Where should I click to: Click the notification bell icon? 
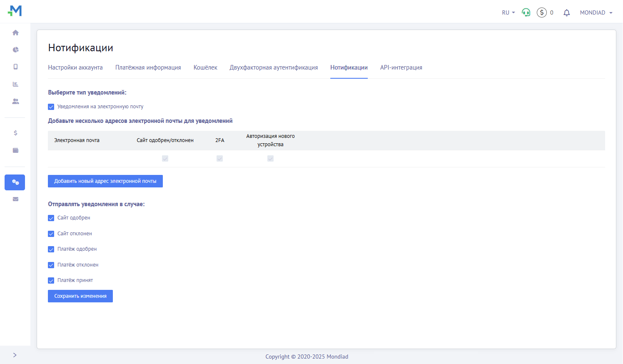[x=566, y=13]
